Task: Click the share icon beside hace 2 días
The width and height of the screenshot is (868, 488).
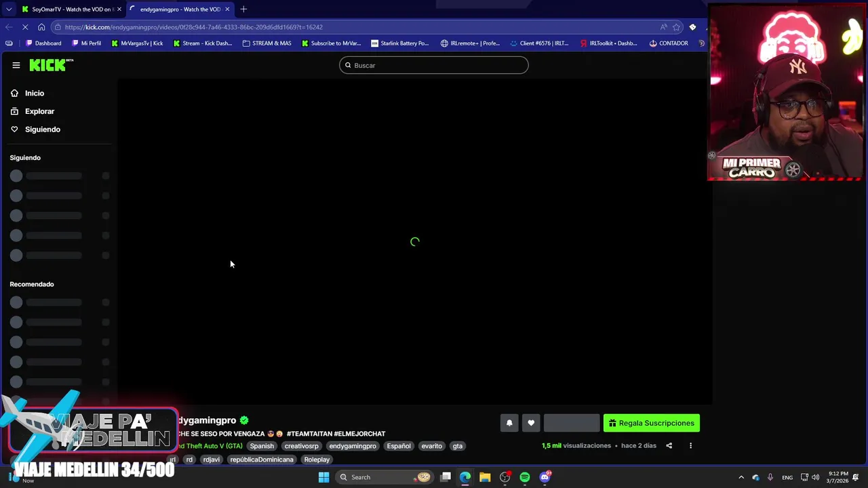Action: (x=669, y=445)
